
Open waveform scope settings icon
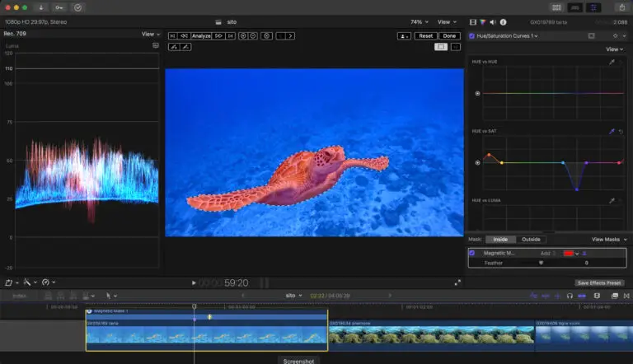tap(156, 45)
